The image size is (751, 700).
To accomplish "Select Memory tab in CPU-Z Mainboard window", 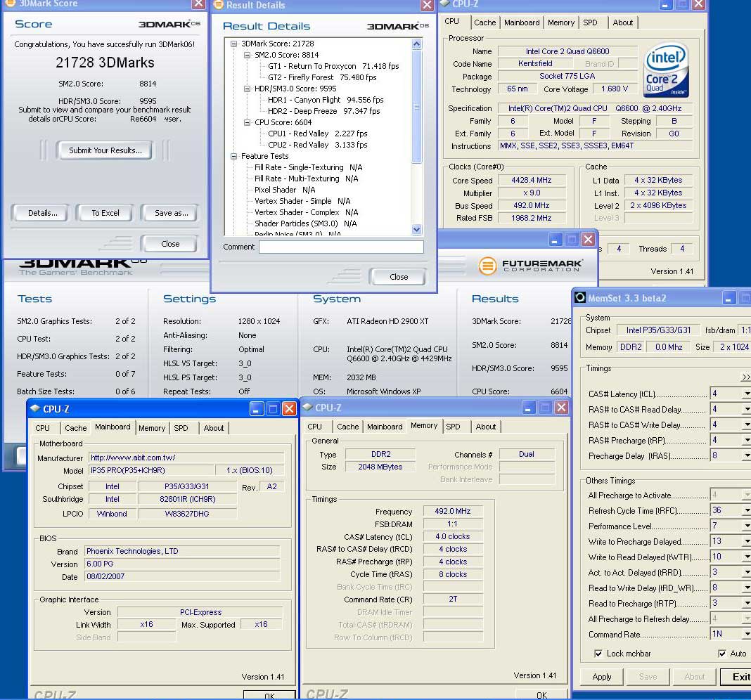I will [x=152, y=428].
